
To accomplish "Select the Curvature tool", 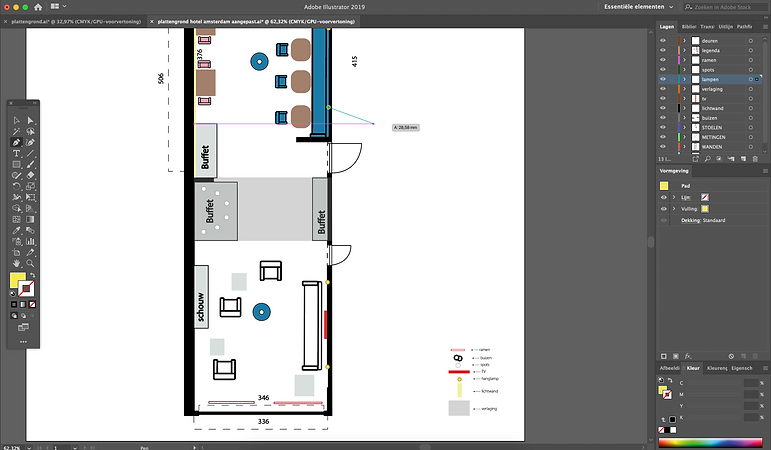I will point(30,142).
